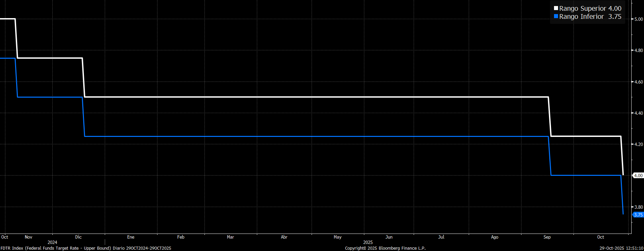644x251 pixels.
Task: Select the Ene month label on time axis
Action: coord(131,237)
